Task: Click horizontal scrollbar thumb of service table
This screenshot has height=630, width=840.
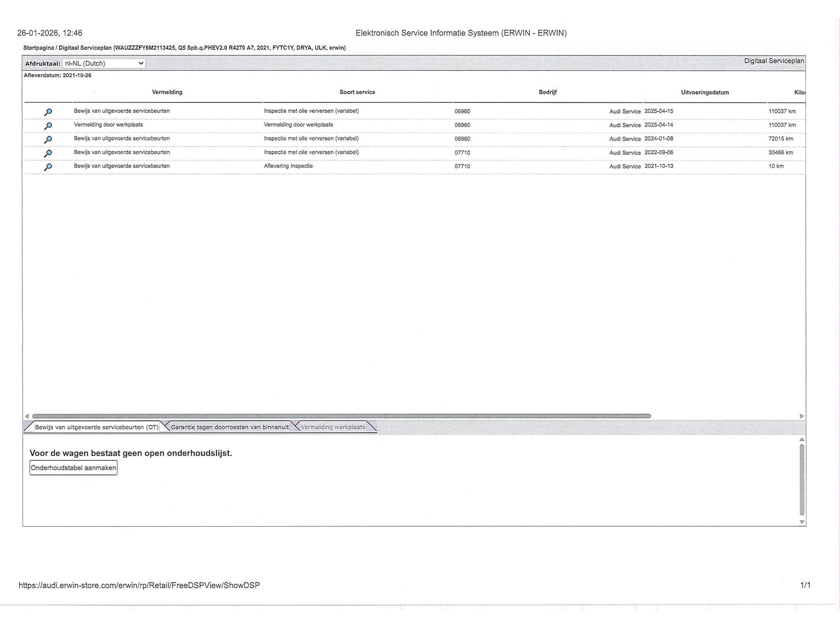Action: coord(341,416)
